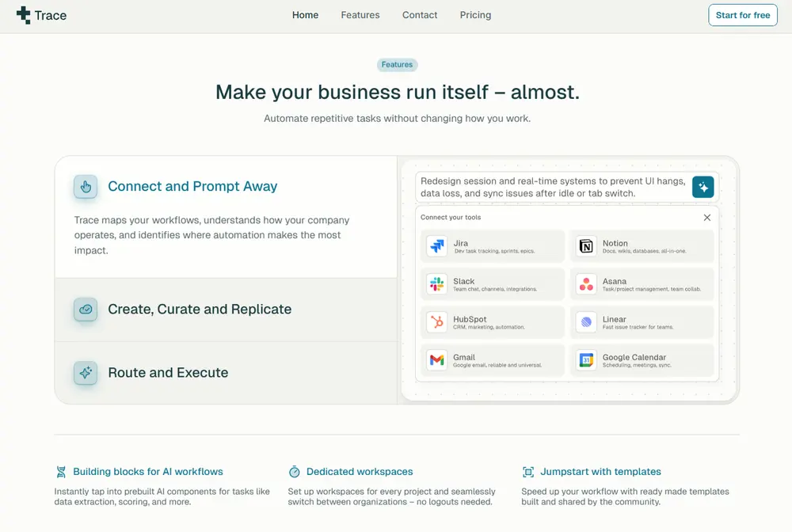The width and height of the screenshot is (792, 532).
Task: Click into the prompt text field
Action: pos(553,187)
